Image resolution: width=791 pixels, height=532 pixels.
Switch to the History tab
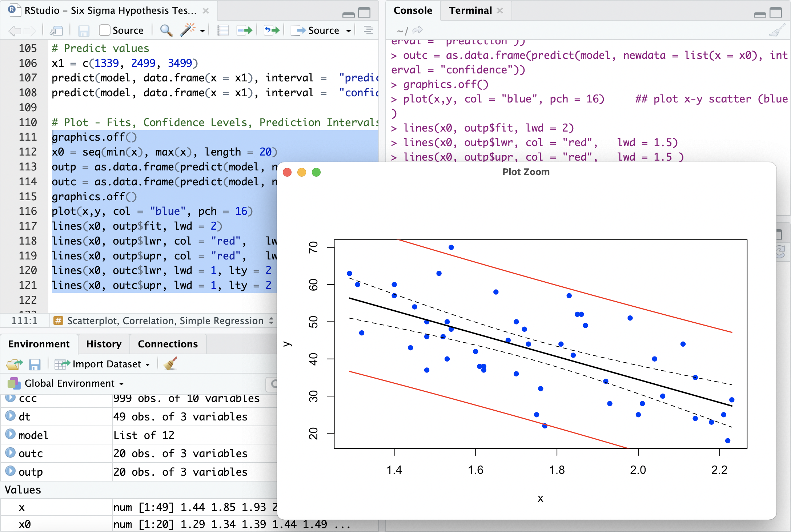[104, 344]
